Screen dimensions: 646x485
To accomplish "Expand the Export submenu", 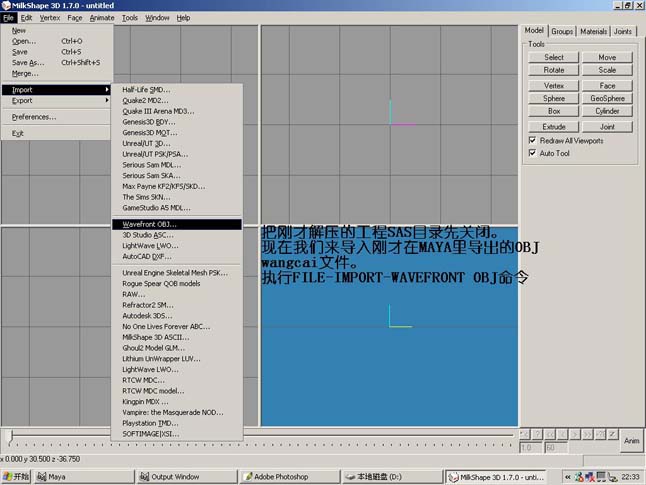I will click(56, 101).
